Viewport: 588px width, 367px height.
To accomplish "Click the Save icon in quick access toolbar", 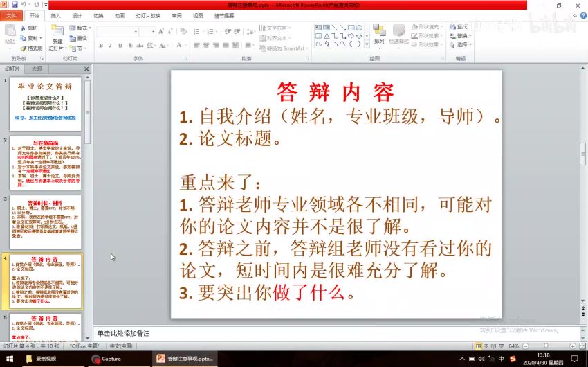I will 15,5.
